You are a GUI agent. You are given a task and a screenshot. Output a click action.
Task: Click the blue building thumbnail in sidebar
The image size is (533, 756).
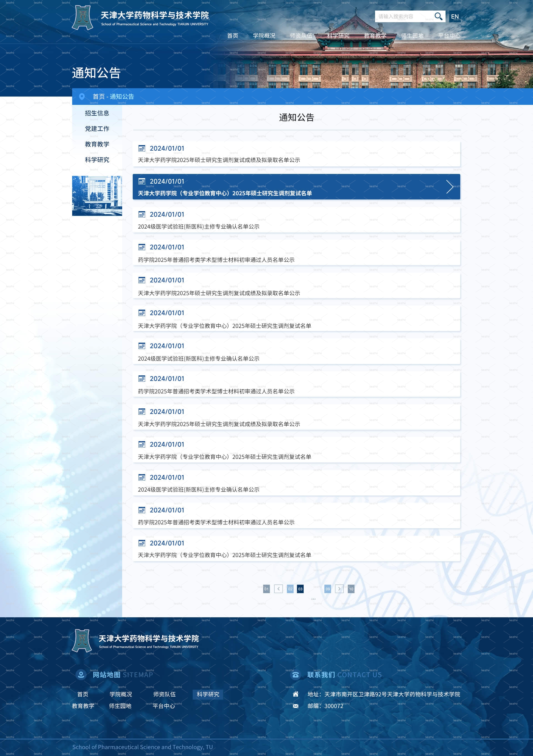point(97,196)
